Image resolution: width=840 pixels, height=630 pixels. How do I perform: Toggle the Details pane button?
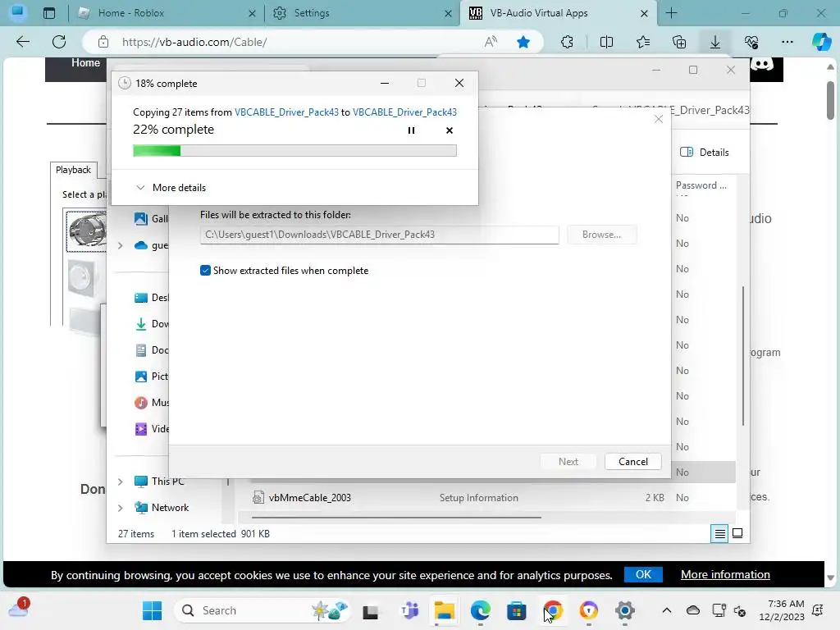coord(704,152)
